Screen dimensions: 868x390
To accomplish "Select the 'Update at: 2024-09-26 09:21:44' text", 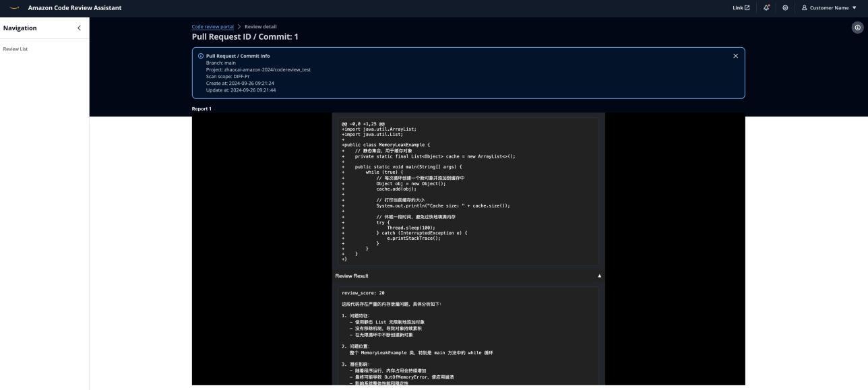I will tap(241, 90).
